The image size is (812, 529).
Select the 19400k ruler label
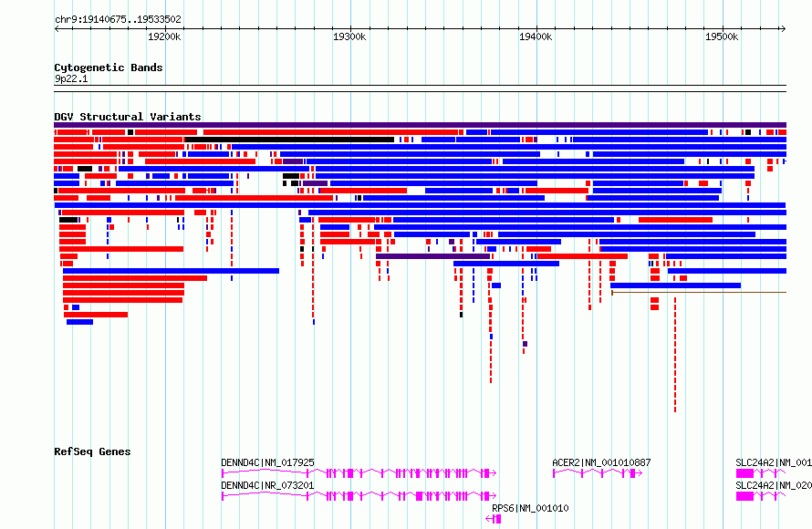tap(536, 36)
